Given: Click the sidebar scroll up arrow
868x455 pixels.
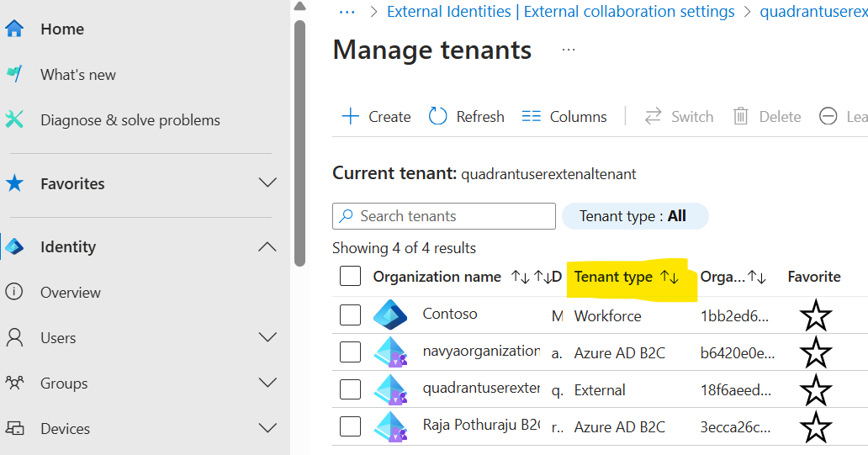Looking at the screenshot, I should (x=299, y=6).
